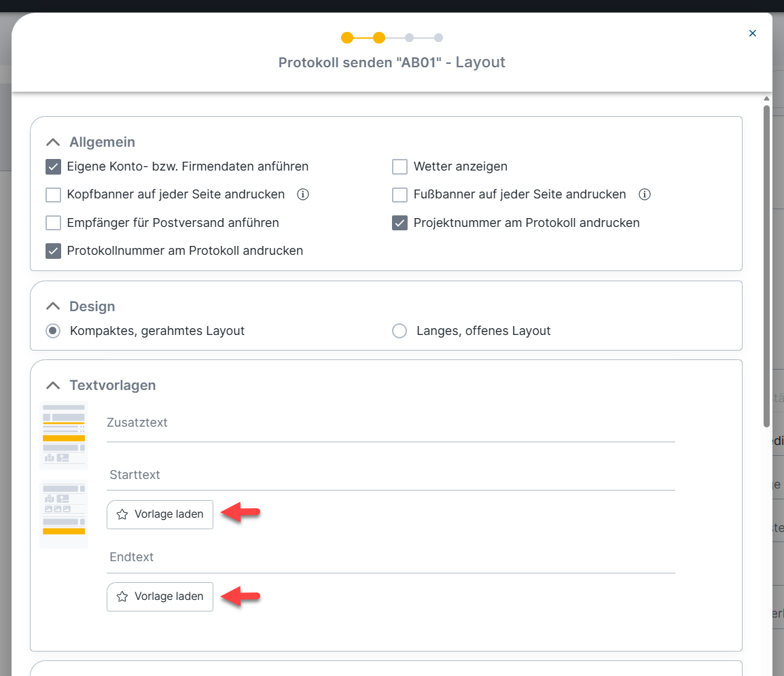This screenshot has height=676, width=784.
Task: Click the Starttext layout preview thumbnail
Action: (64, 435)
